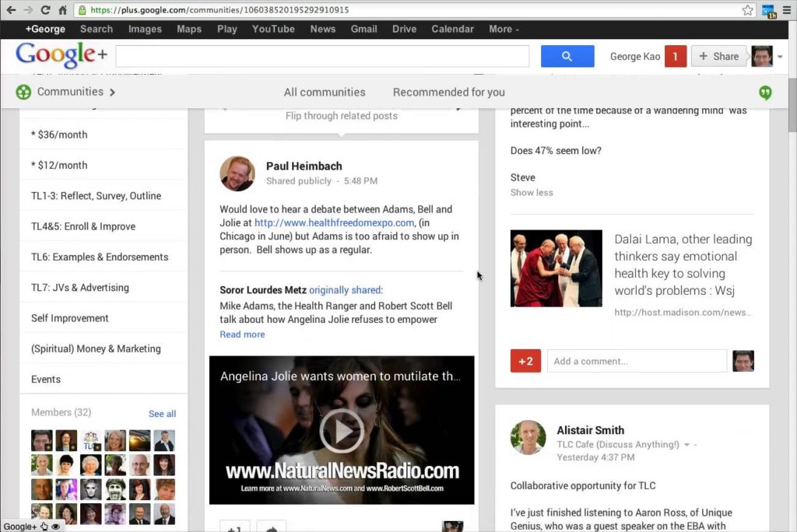This screenshot has height=532, width=797.
Task: Open Play in Google bar
Action: point(227,29)
